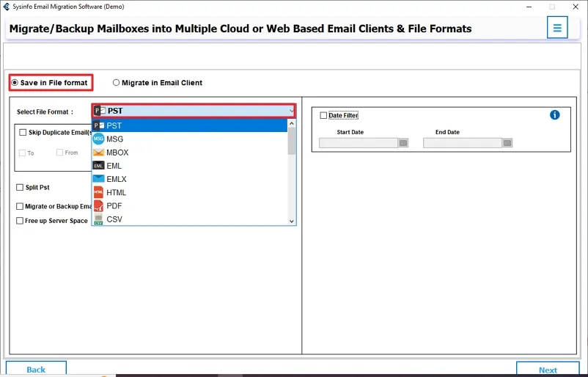
Task: Close the Sysinfo Email Migration window
Action: click(x=576, y=7)
